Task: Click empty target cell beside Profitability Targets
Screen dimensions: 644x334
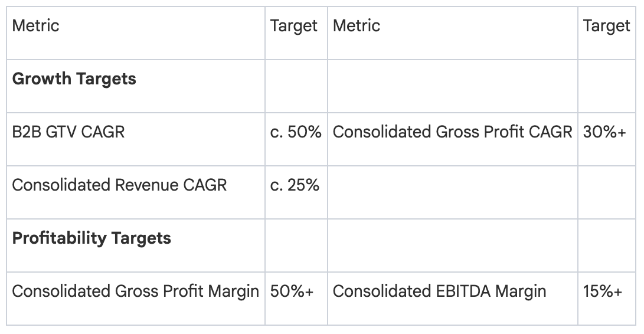Action: pos(296,245)
